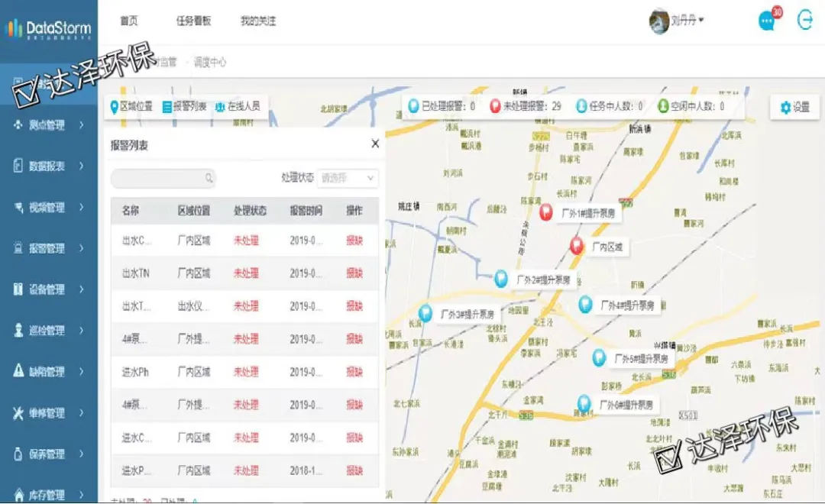
Task: Open the 处理状态 dropdown selector
Action: pyautogui.click(x=348, y=178)
